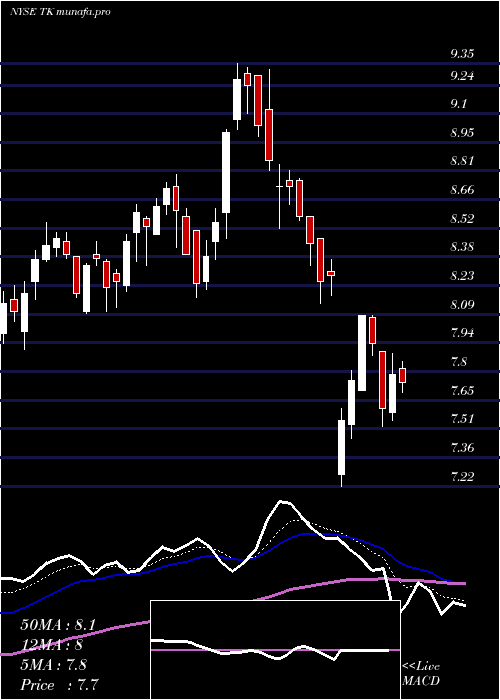This screenshot has height=700, width=500.
Task: Click the Price : 7.7 legend text
Action: coord(59,685)
